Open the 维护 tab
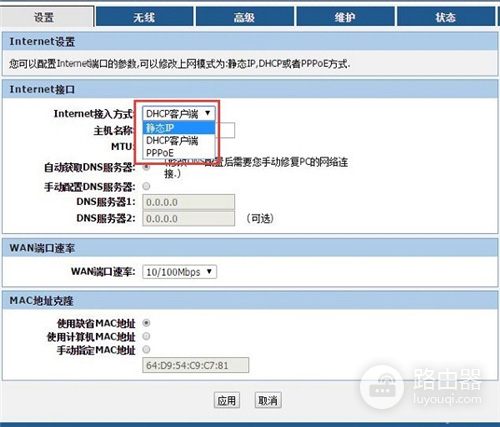This screenshot has width=500, height=427. 345,17
